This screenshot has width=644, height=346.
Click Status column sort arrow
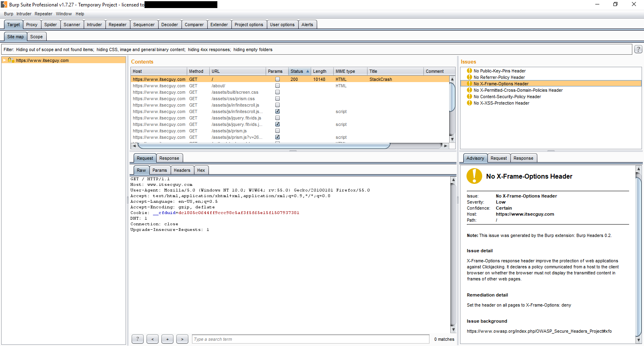(308, 71)
